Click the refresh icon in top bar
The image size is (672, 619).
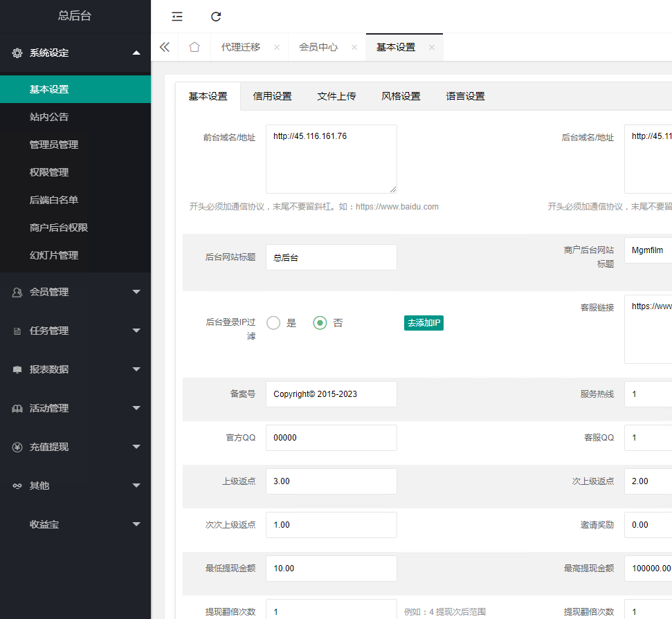216,17
